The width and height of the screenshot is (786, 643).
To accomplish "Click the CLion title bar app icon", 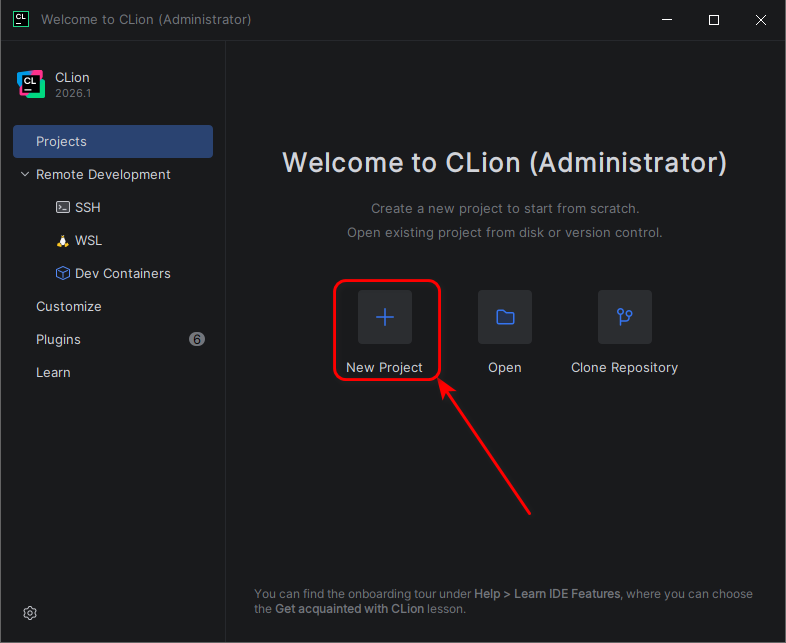I will point(21,19).
